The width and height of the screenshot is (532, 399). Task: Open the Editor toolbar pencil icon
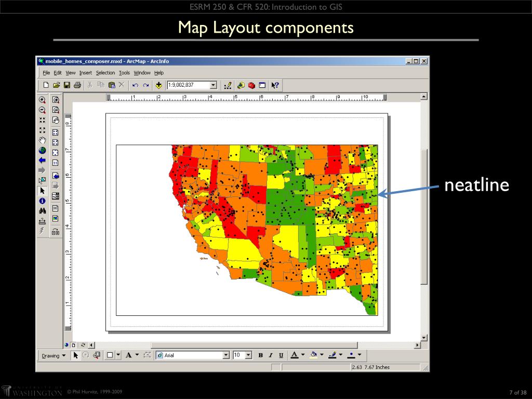pos(228,85)
